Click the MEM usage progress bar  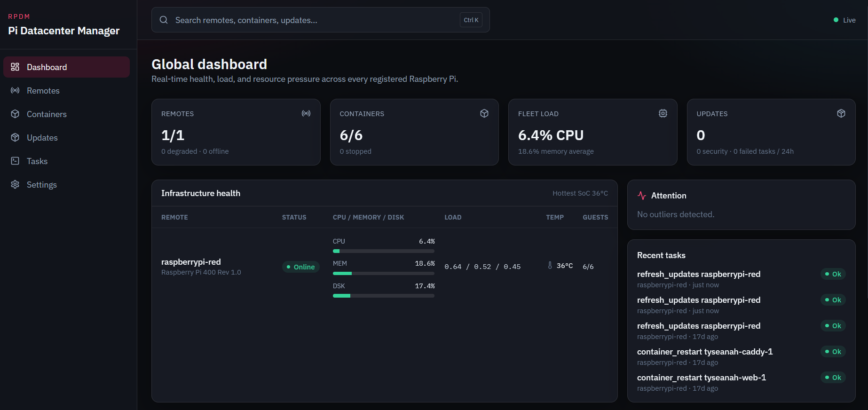384,273
